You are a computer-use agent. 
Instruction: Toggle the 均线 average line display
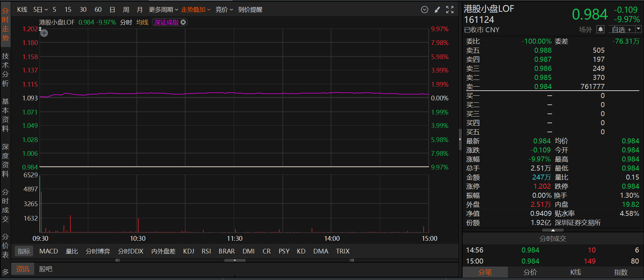(x=142, y=22)
